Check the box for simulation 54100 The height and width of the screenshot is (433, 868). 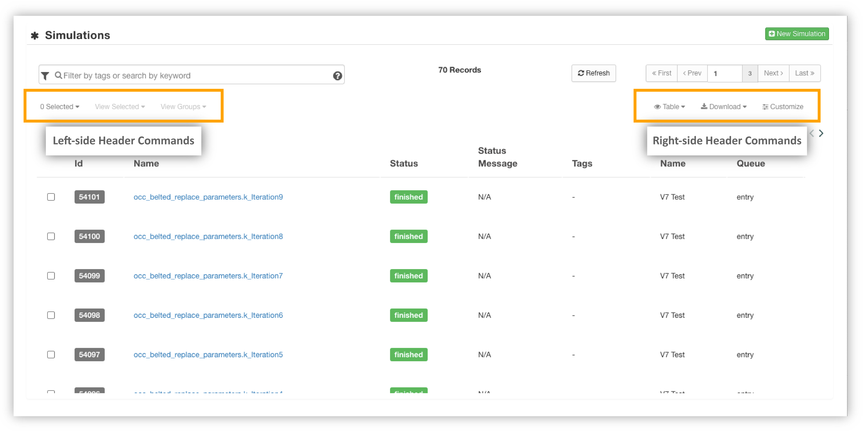(51, 236)
